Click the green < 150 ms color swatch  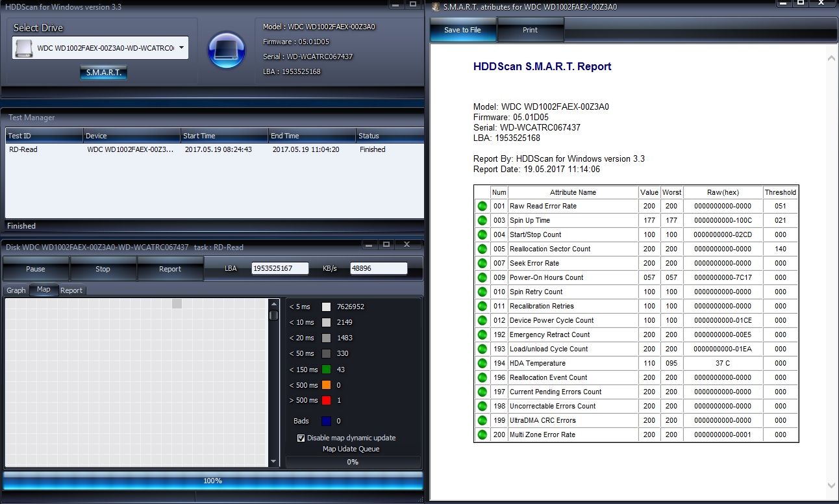point(326,370)
